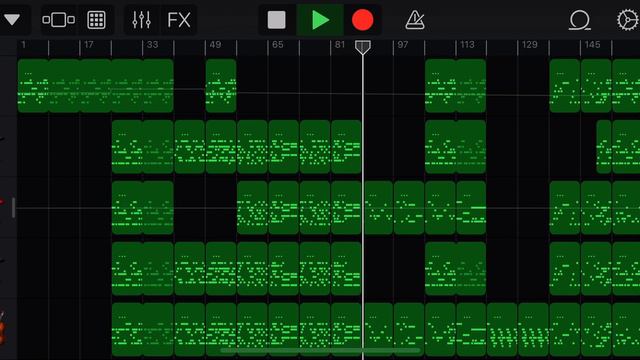Select first track's region at bar 49
640x360 pixels.
(x=221, y=86)
